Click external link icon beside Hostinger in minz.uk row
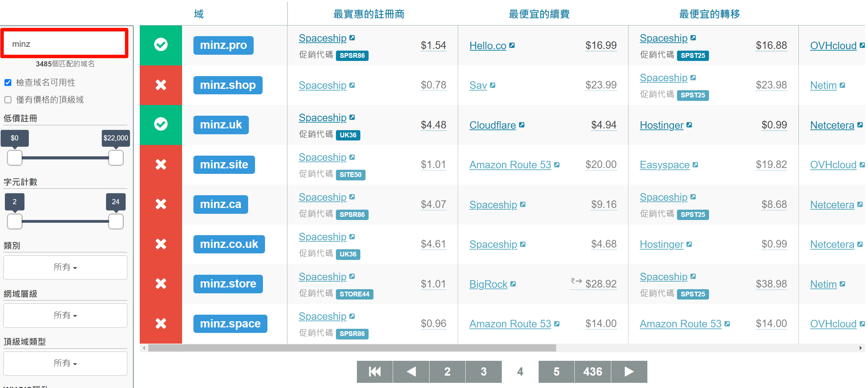Screen dimensions: 868x388 click(x=689, y=125)
